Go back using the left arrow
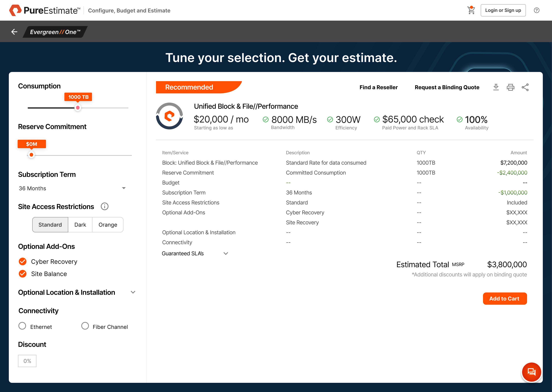 pos(14,32)
